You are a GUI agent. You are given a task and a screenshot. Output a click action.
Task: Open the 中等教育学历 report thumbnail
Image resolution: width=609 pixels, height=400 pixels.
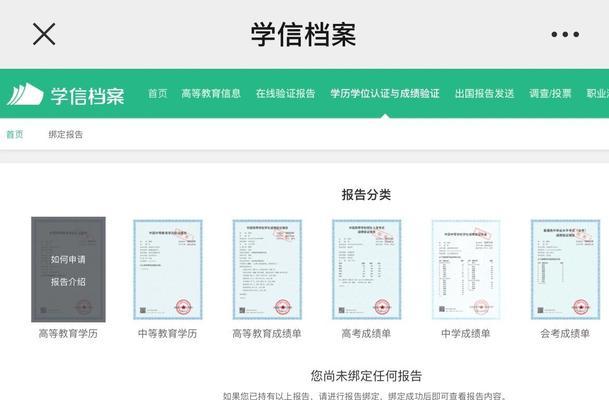tap(168, 270)
